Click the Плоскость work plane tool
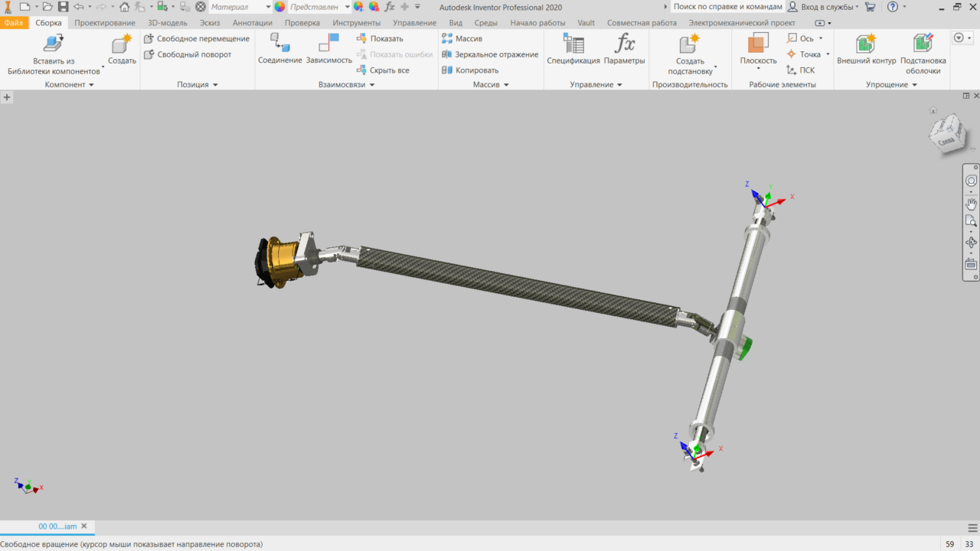Image resolution: width=980 pixels, height=551 pixels. (x=758, y=46)
